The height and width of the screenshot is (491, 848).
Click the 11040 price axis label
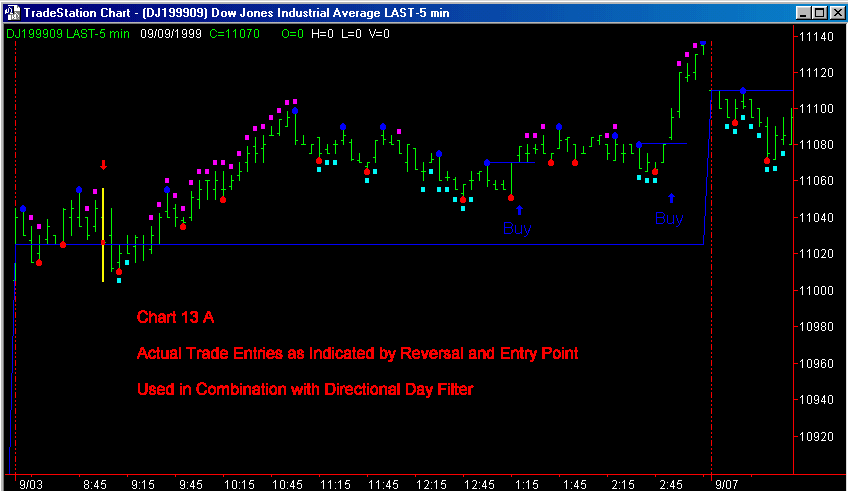(817, 218)
